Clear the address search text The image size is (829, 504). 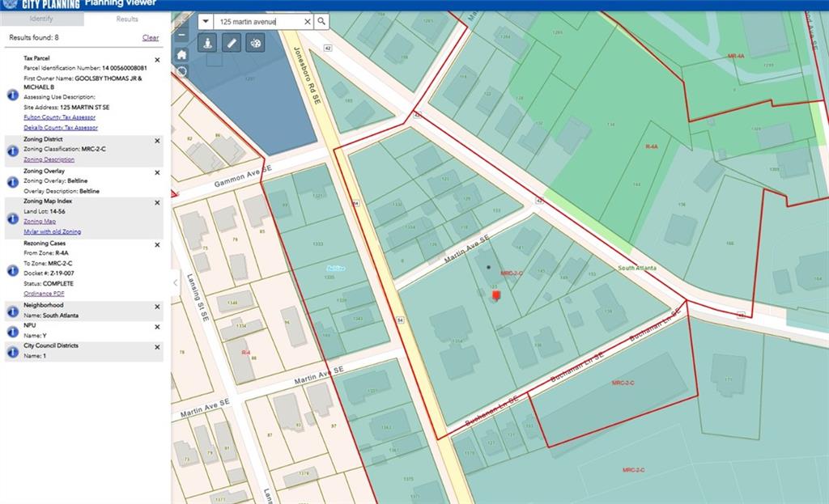(x=307, y=22)
